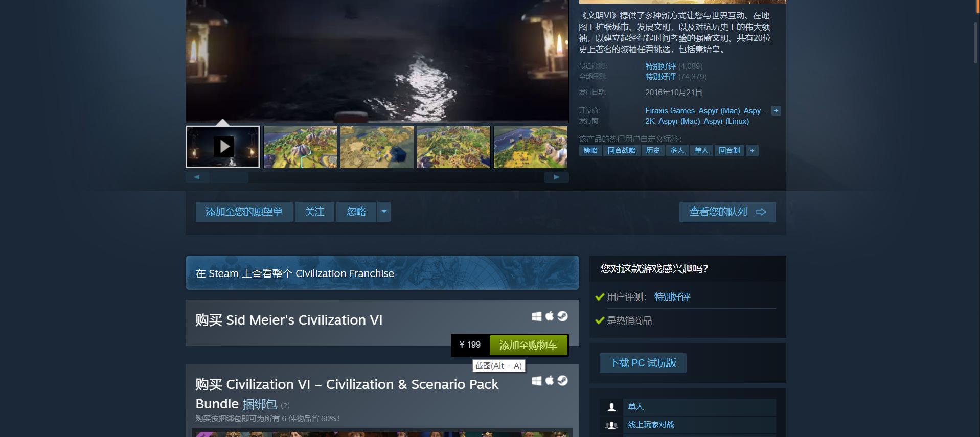Open 特别好评 link beside 用户评测

coord(672,297)
